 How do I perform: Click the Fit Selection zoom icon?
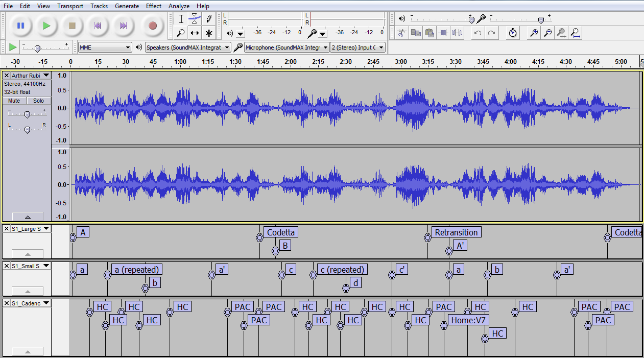click(x=561, y=33)
